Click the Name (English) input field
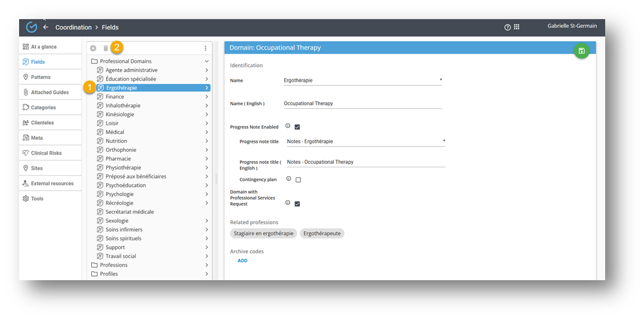 [x=362, y=103]
